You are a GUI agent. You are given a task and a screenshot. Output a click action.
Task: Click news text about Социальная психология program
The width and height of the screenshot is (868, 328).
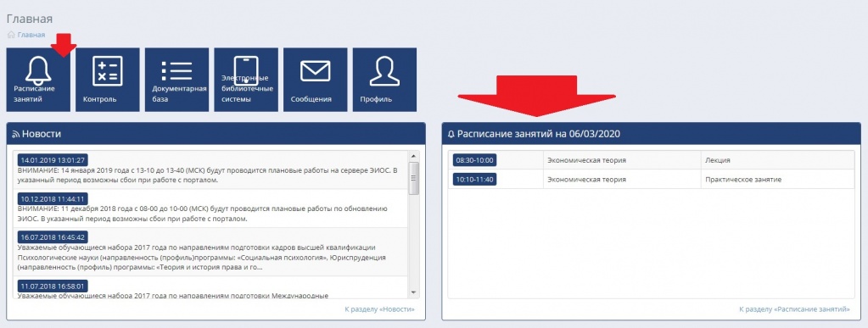(x=201, y=257)
